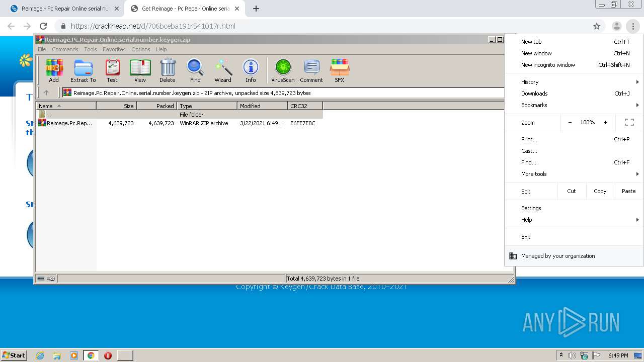Click Copy in Edit row
Screen dimensions: 644x362
coord(600,191)
